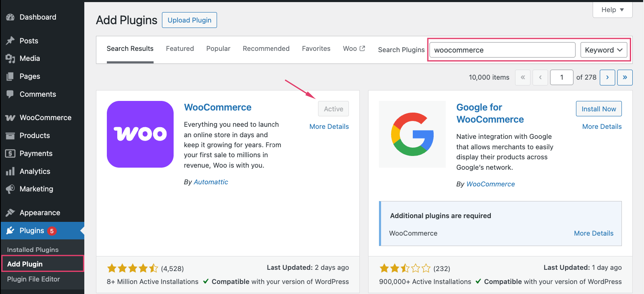Open Media menu item
644x294 pixels.
pyautogui.click(x=42, y=58)
